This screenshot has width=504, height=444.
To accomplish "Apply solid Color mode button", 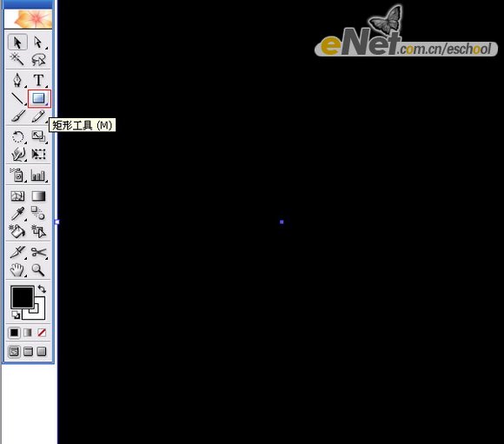I will (x=14, y=333).
